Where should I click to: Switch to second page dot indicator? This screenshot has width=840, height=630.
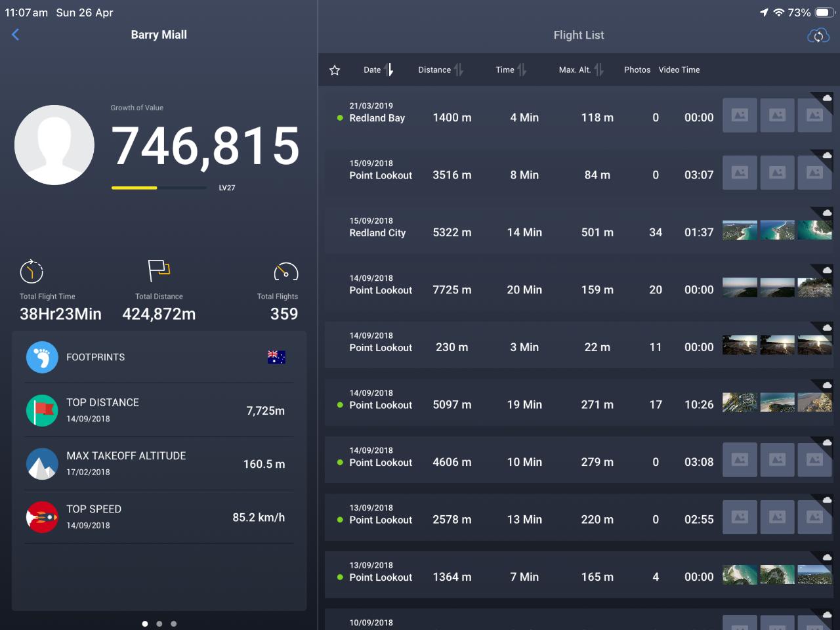coord(159,623)
